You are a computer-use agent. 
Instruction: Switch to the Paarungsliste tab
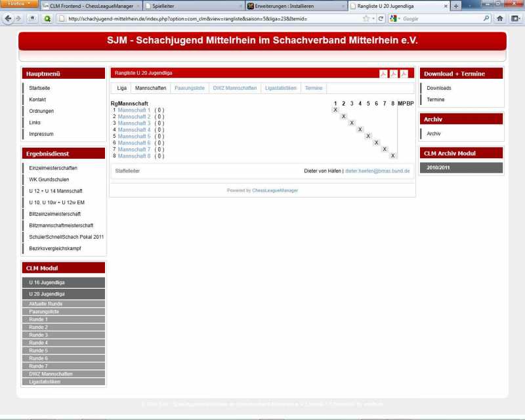click(x=190, y=88)
